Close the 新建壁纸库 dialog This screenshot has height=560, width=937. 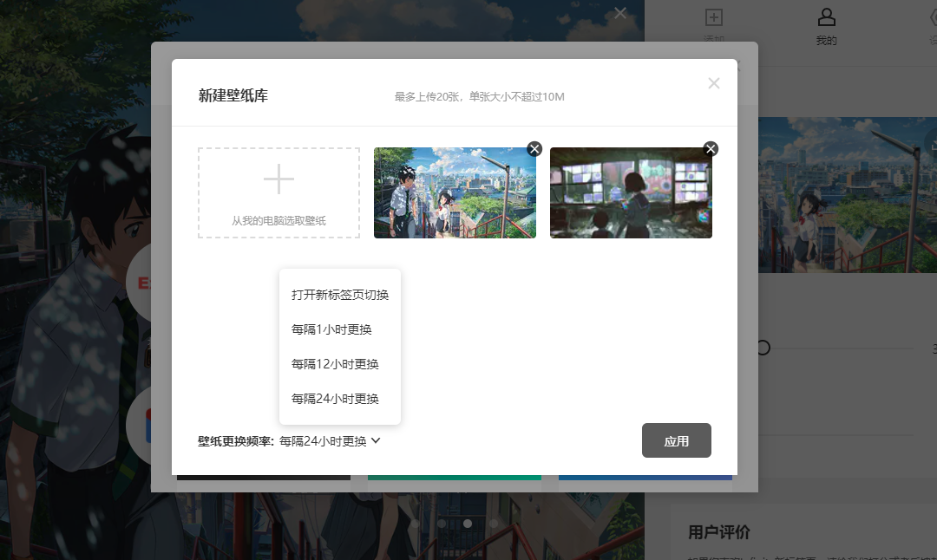[x=714, y=82]
